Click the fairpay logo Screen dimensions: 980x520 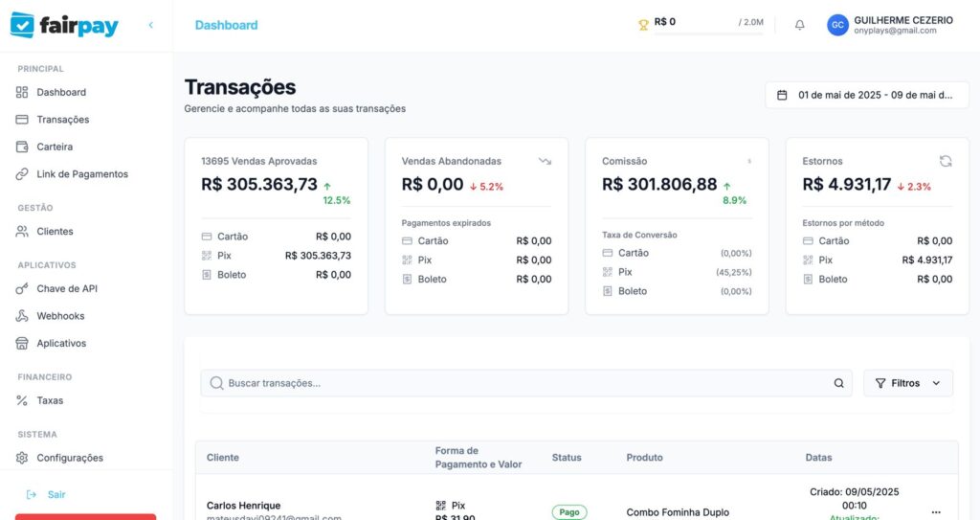coord(64,25)
